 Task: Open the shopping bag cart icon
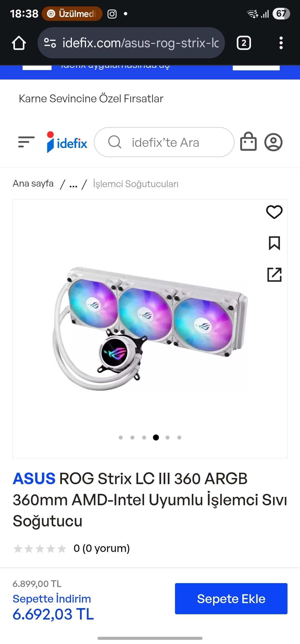coord(248,142)
